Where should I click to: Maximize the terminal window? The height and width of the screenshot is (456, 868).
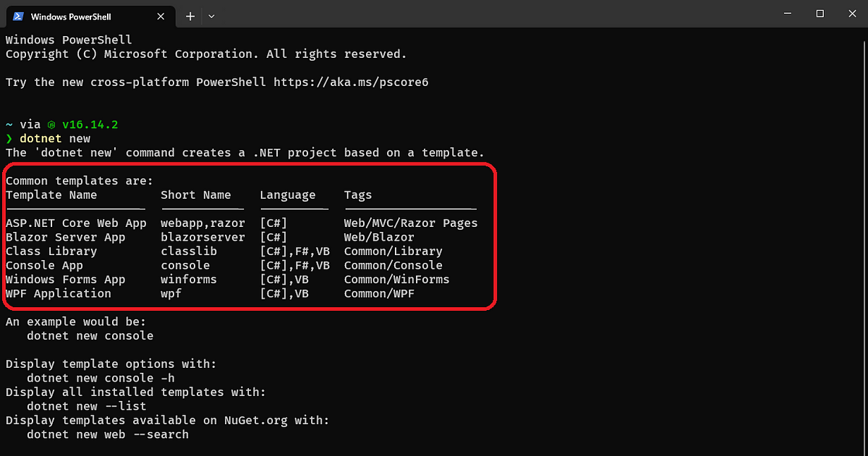coord(820,14)
